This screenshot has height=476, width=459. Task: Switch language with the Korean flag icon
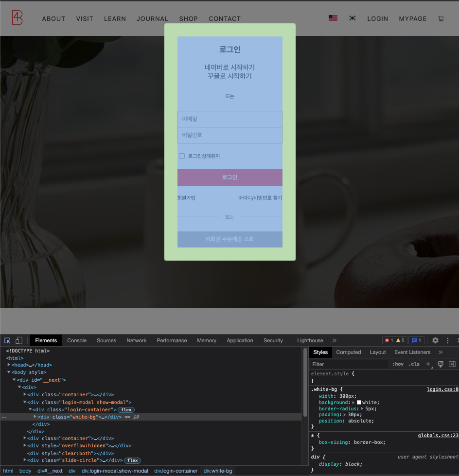pyautogui.click(x=352, y=18)
